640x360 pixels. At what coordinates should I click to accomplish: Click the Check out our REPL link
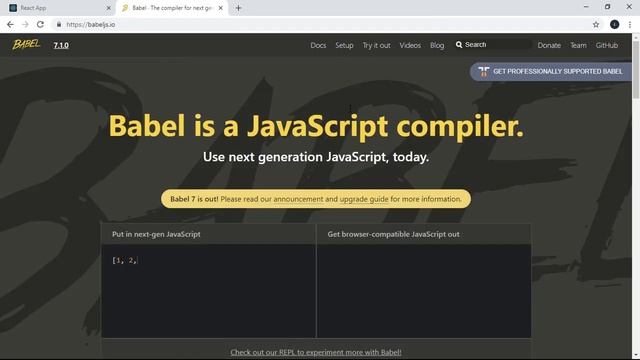click(x=316, y=352)
